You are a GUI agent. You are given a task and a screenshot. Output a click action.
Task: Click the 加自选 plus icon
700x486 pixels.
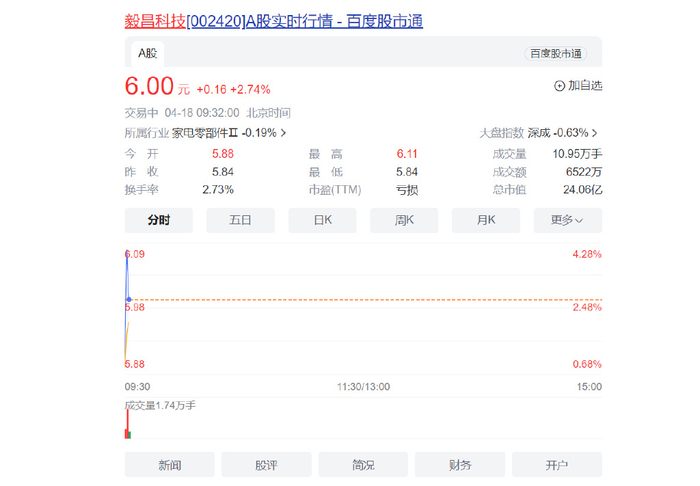pos(559,86)
